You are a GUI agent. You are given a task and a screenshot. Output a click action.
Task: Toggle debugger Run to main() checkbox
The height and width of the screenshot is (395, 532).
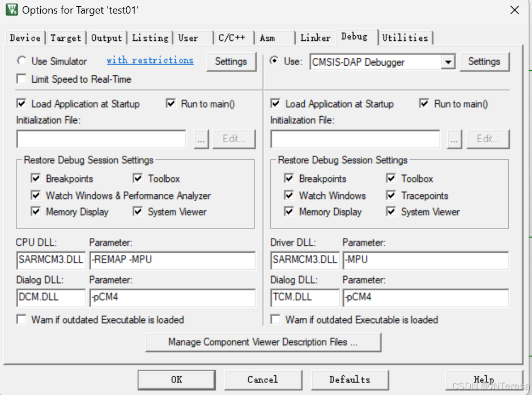(424, 104)
